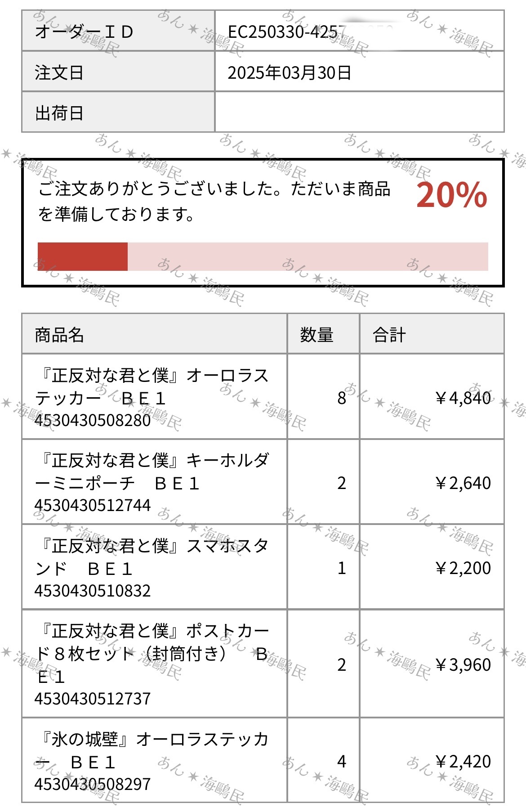Click the red filled progress bar segment

pos(83,256)
